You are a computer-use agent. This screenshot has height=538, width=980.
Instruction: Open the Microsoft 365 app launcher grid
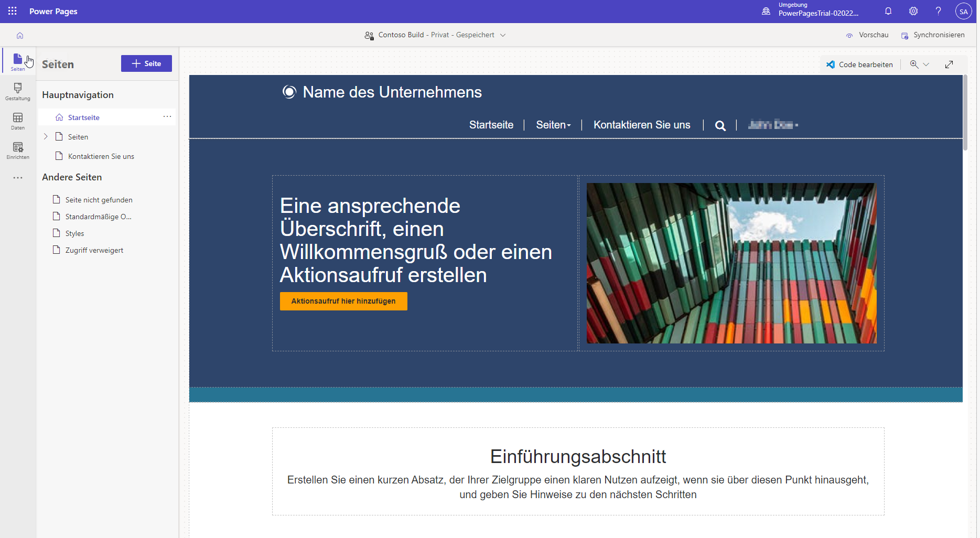pos(12,11)
